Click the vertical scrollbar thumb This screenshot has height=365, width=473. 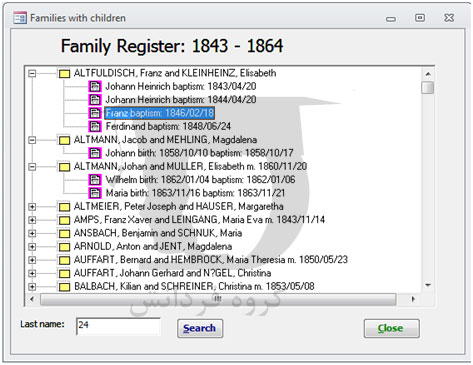[428, 88]
